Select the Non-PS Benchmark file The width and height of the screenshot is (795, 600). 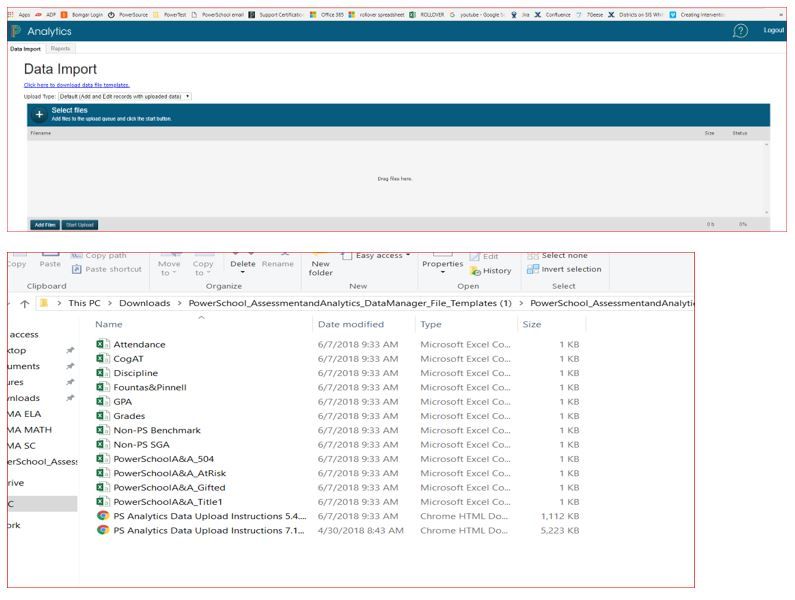pos(157,430)
